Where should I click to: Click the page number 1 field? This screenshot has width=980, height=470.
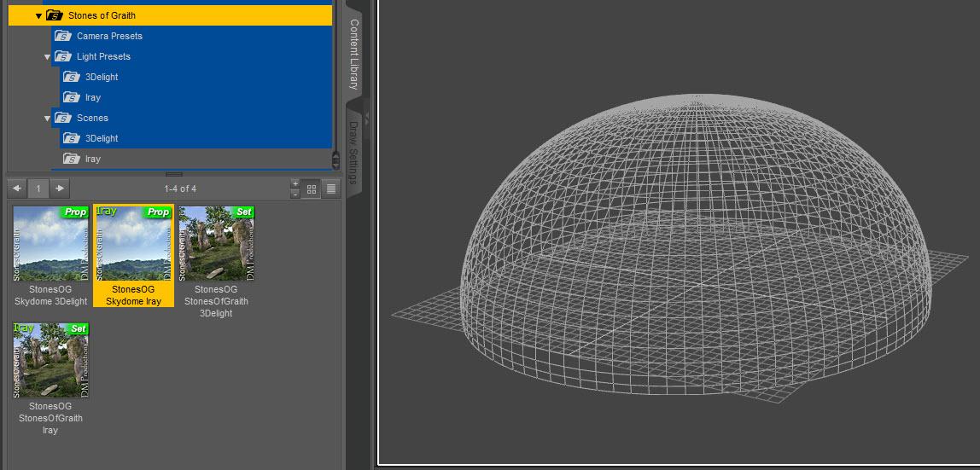tap(38, 189)
